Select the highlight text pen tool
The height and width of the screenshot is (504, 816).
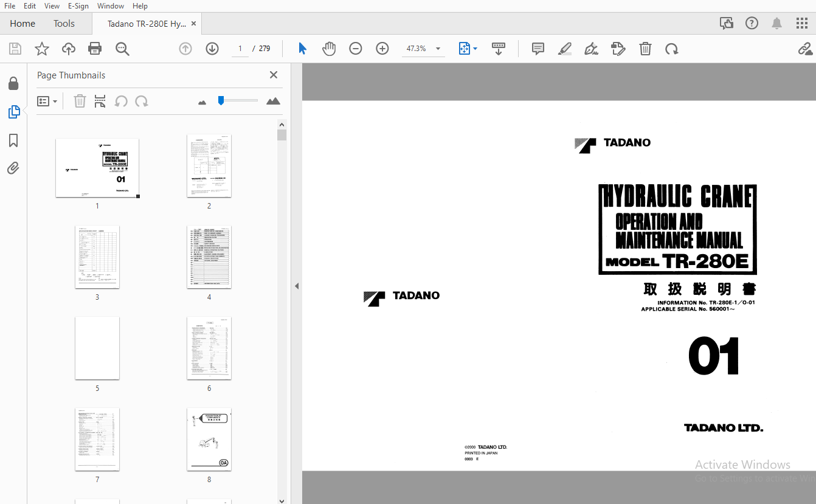point(565,49)
